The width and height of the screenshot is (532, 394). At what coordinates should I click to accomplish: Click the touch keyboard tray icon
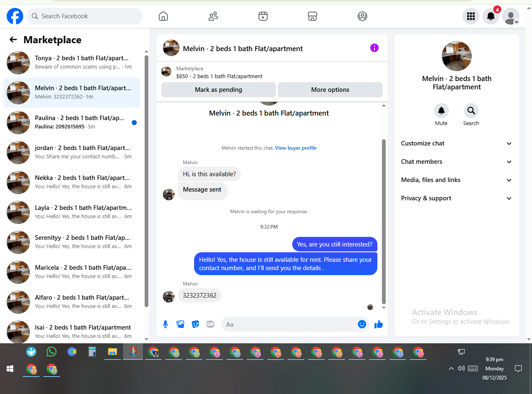(x=473, y=368)
